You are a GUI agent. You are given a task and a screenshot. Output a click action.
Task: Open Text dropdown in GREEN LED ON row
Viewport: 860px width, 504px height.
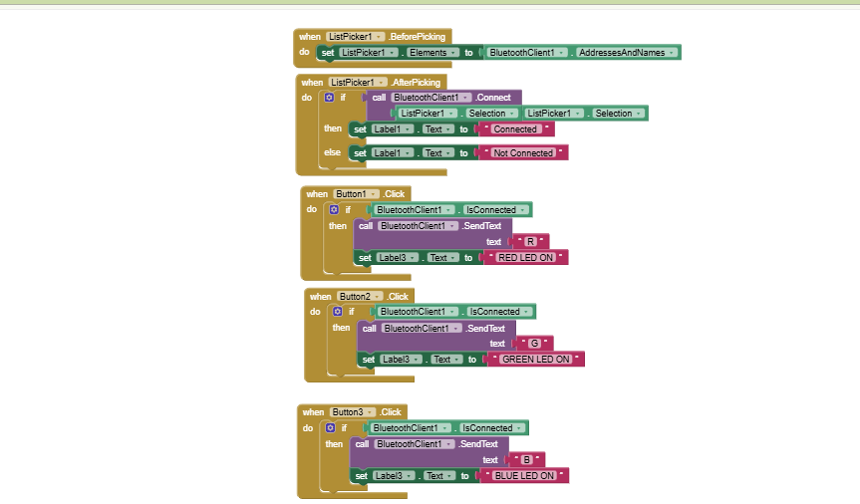(446, 360)
